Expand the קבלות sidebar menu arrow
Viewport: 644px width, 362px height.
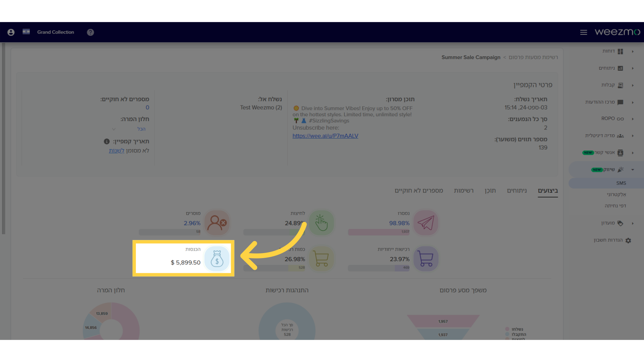(x=633, y=85)
